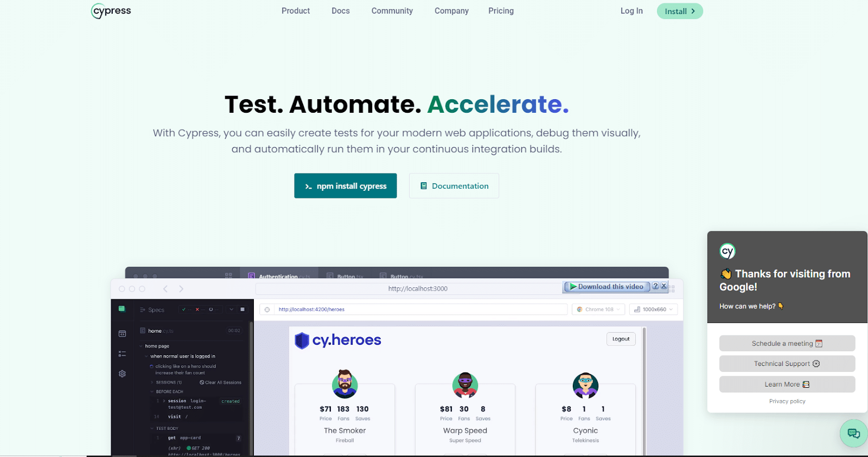Collapse the TEST BODY section

[165, 428]
